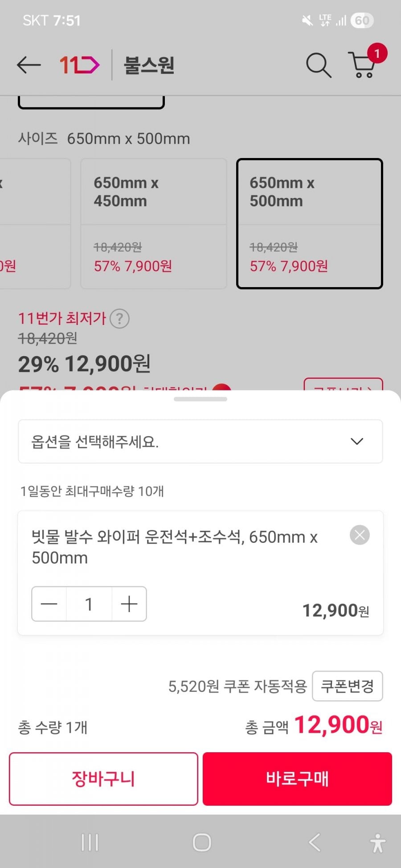Expand the 옵션을 선택해주세요 dropdown
This screenshot has width=401, height=868.
200,442
